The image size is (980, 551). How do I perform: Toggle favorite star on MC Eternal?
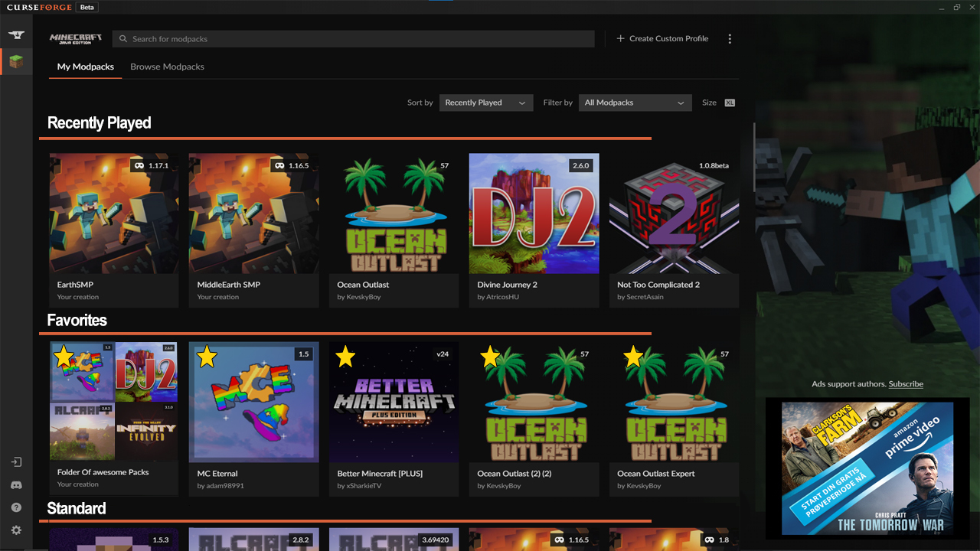207,356
